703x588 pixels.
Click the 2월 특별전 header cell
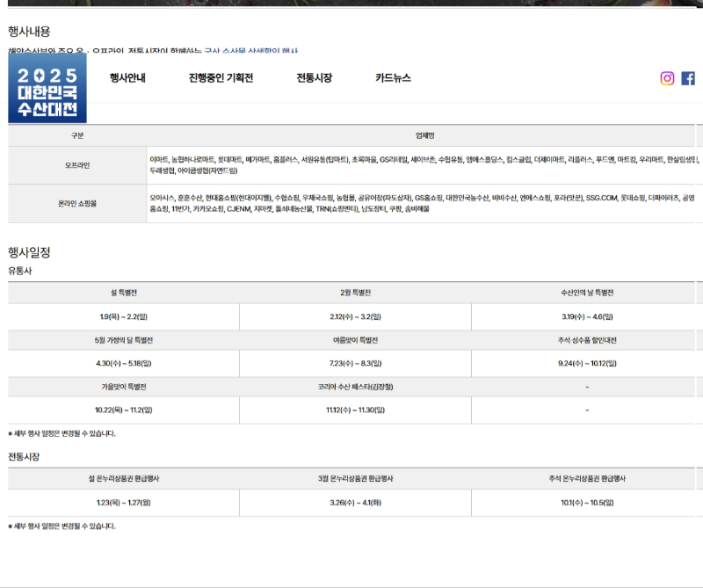pos(355,293)
